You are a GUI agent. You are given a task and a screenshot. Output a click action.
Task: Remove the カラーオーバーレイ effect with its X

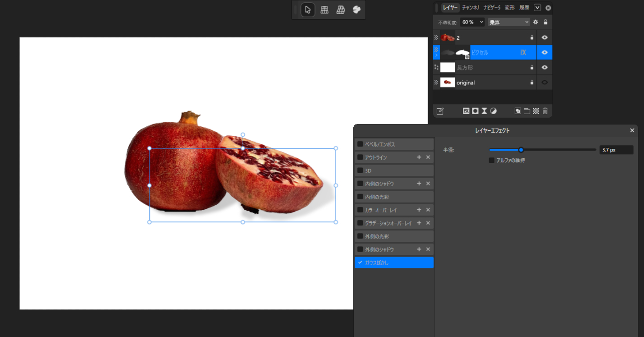(428, 210)
